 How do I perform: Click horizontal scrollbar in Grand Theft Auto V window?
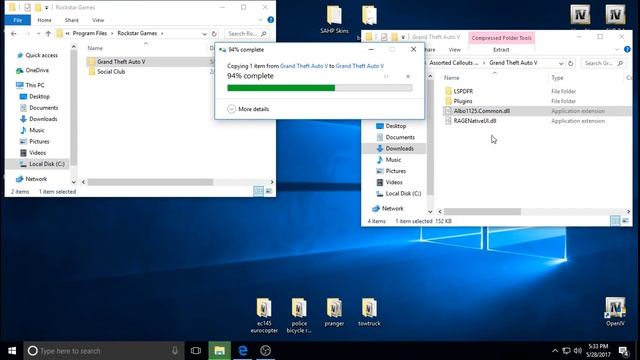[x=482, y=211]
